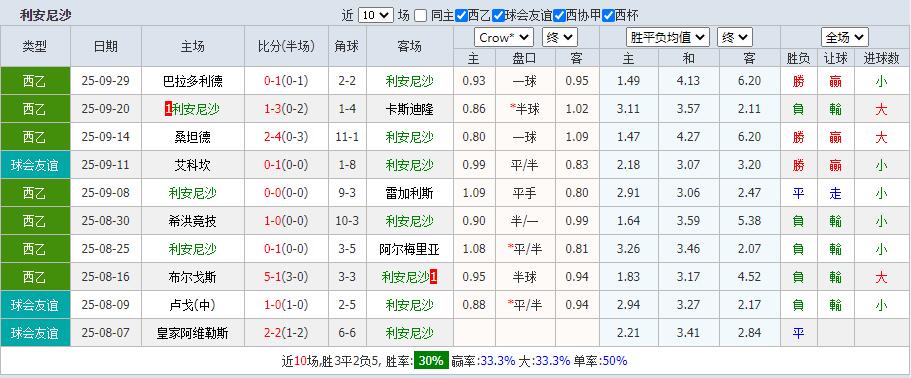This screenshot has height=378, width=911.
Task: Click 利安尼沙 in the 25-09-20 row
Action: [196, 109]
